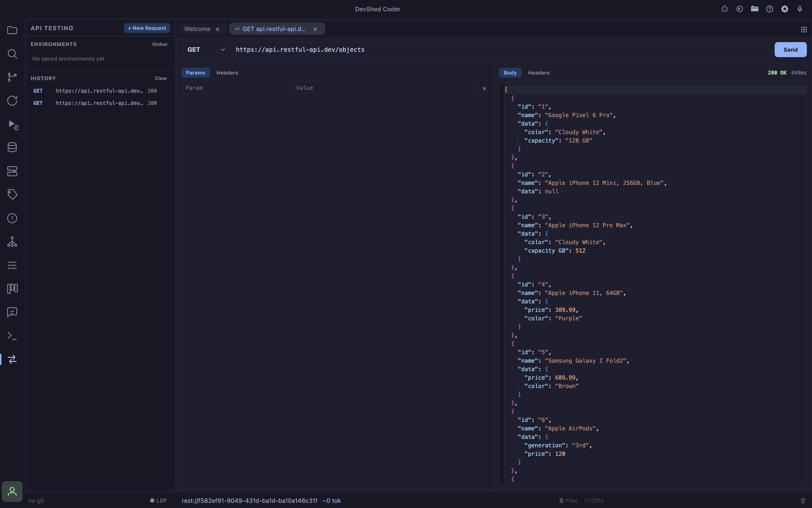This screenshot has width=812, height=508.
Task: Open the chat message sidebar icon
Action: tap(12, 312)
